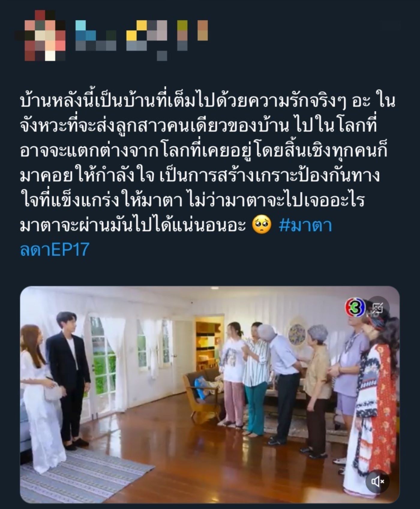Enable closed captions with the CC icon
Image resolution: width=420 pixels, height=509 pixels.
(379, 307)
